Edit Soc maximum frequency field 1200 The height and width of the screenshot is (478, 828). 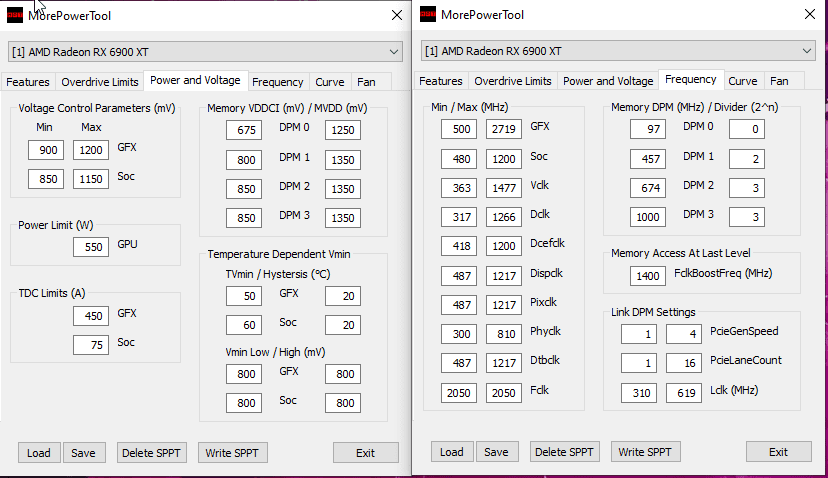[x=504, y=159]
